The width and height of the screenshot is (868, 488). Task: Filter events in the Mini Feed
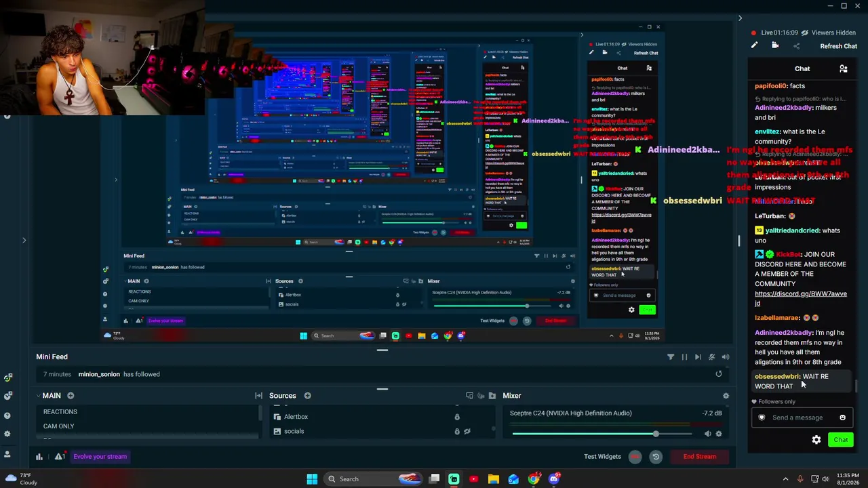(x=671, y=357)
